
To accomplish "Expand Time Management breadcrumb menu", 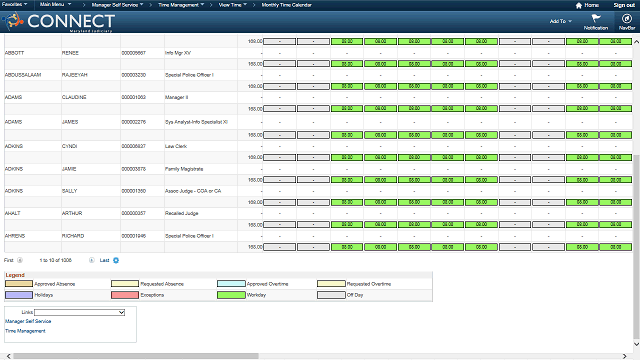I will (181, 5).
